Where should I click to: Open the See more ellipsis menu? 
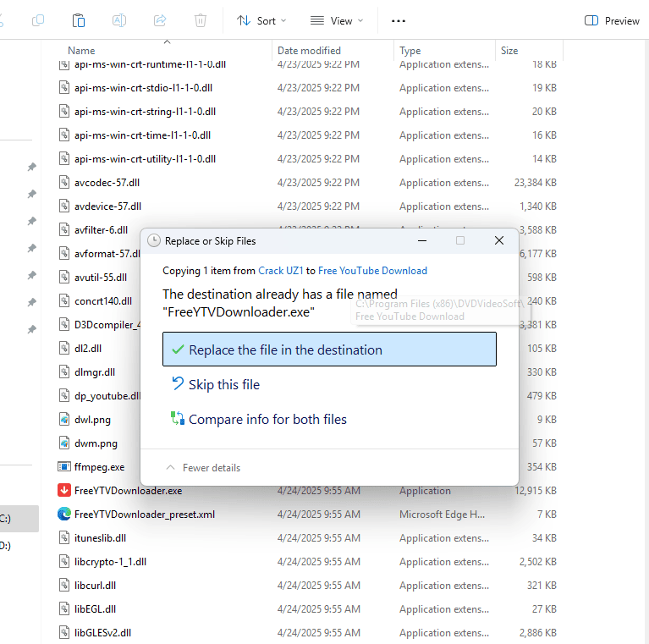coord(399,20)
